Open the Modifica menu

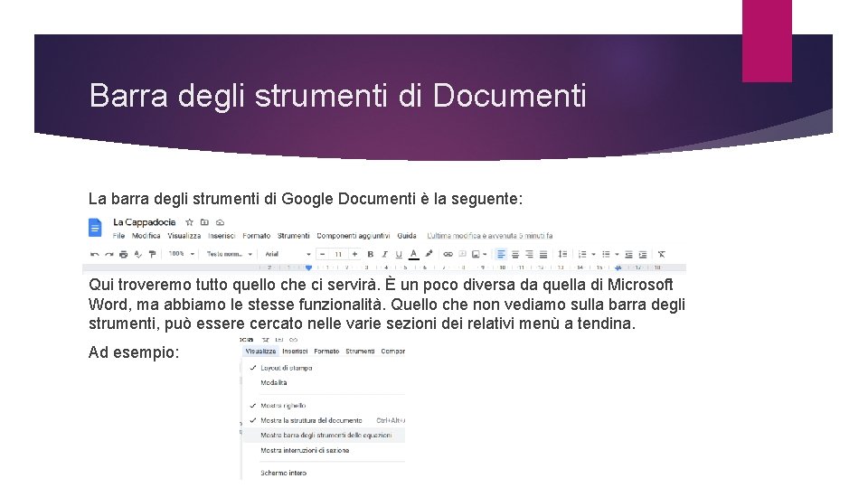click(146, 236)
